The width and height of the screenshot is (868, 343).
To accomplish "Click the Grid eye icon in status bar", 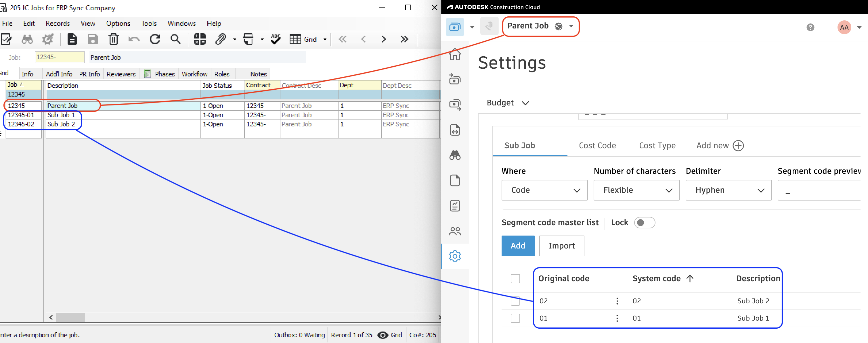I will pos(383,335).
